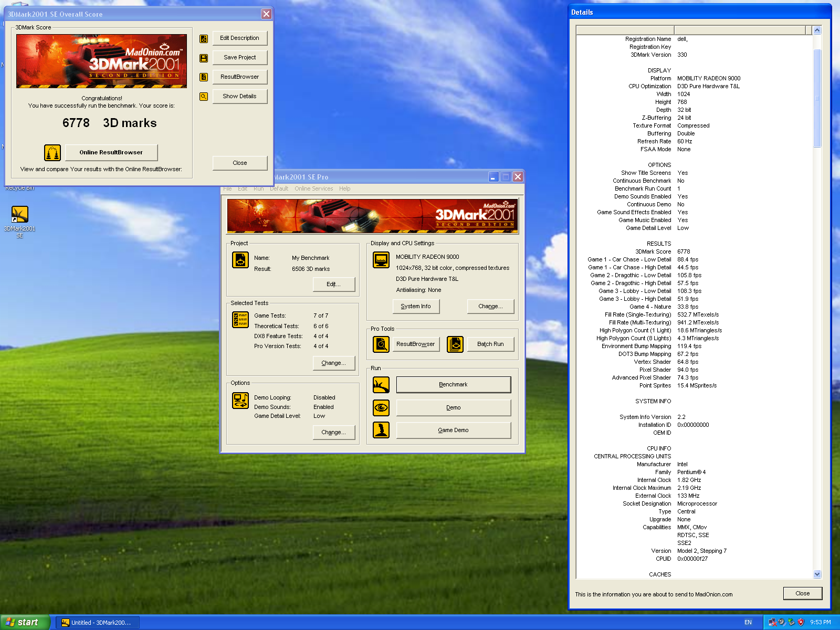Click Close in the Details window

click(803, 594)
